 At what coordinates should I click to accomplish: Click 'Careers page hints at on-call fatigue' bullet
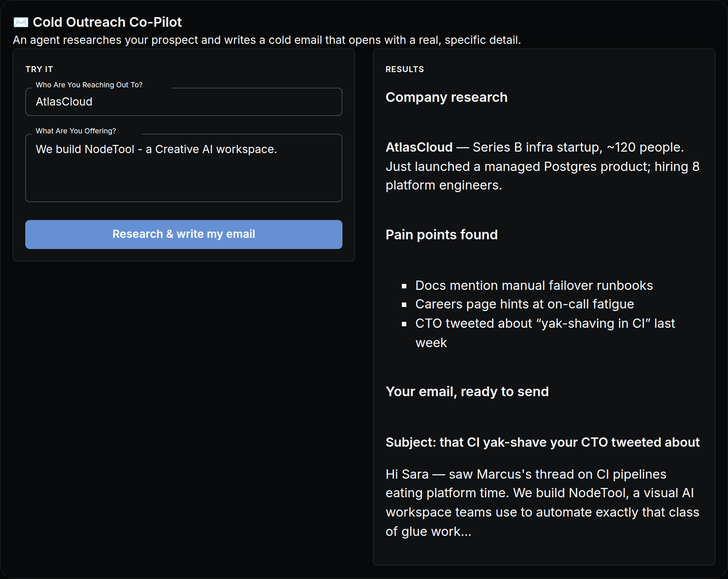[524, 304]
